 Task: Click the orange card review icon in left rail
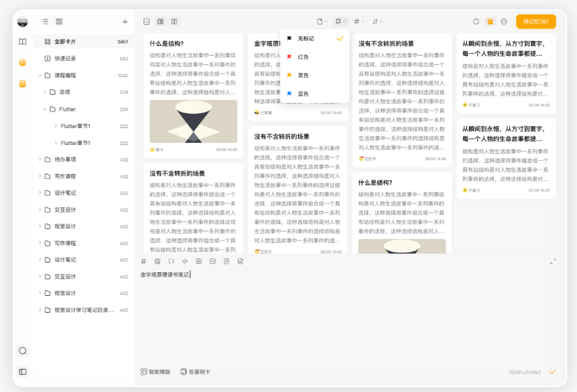tap(22, 84)
